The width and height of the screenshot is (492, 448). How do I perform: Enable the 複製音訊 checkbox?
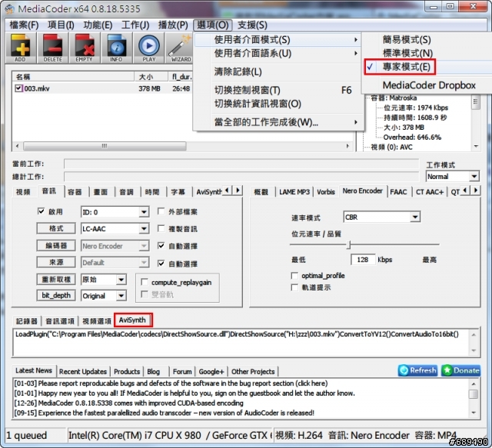coord(161,228)
